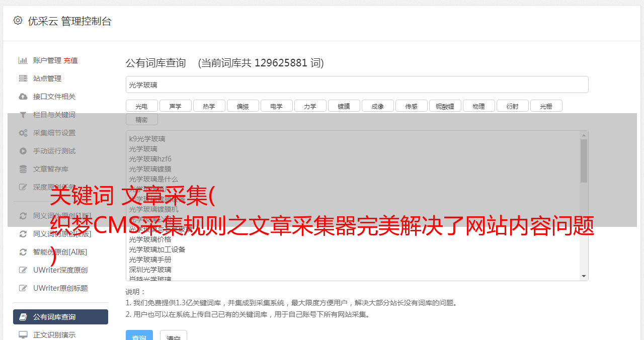Select the 镀膜 tag
Screen dimensions: 644x340
344,106
